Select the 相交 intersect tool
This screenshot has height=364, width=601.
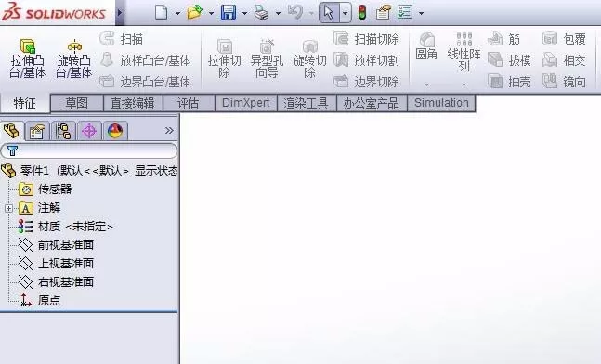[x=564, y=60]
